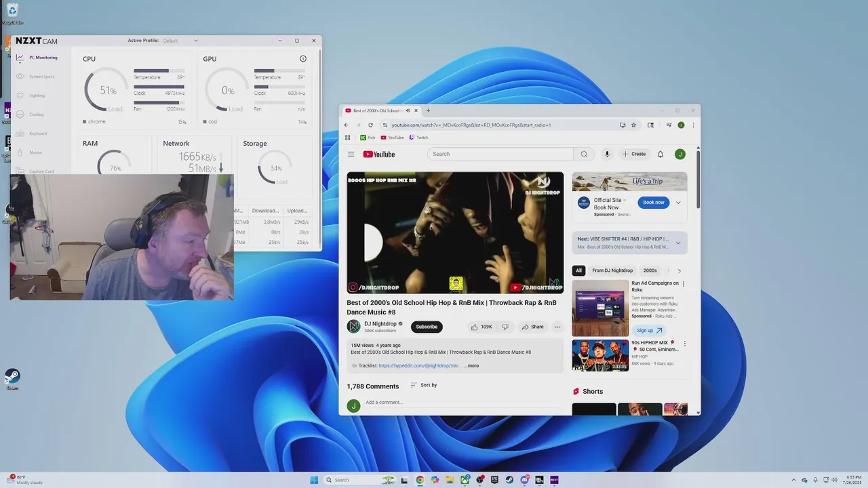The width and height of the screenshot is (868, 488).
Task: Open Cooling section in NZXT CAM
Action: (x=31, y=115)
